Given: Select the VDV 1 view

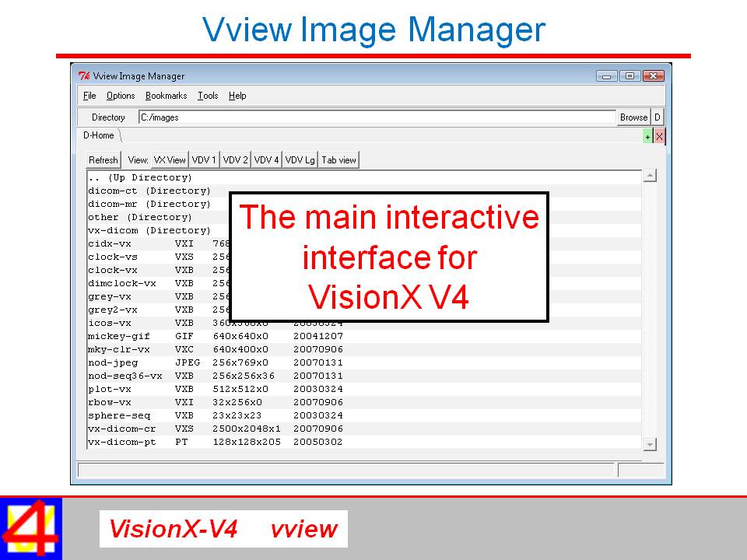Looking at the screenshot, I should click(203, 159).
